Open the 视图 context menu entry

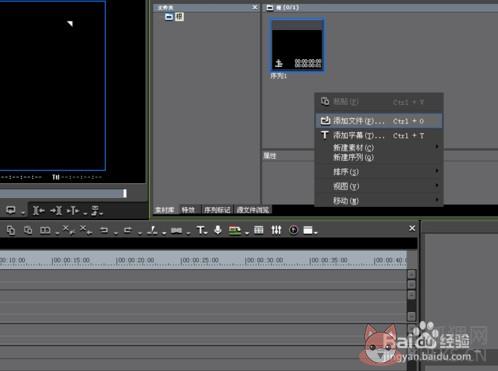pos(379,186)
